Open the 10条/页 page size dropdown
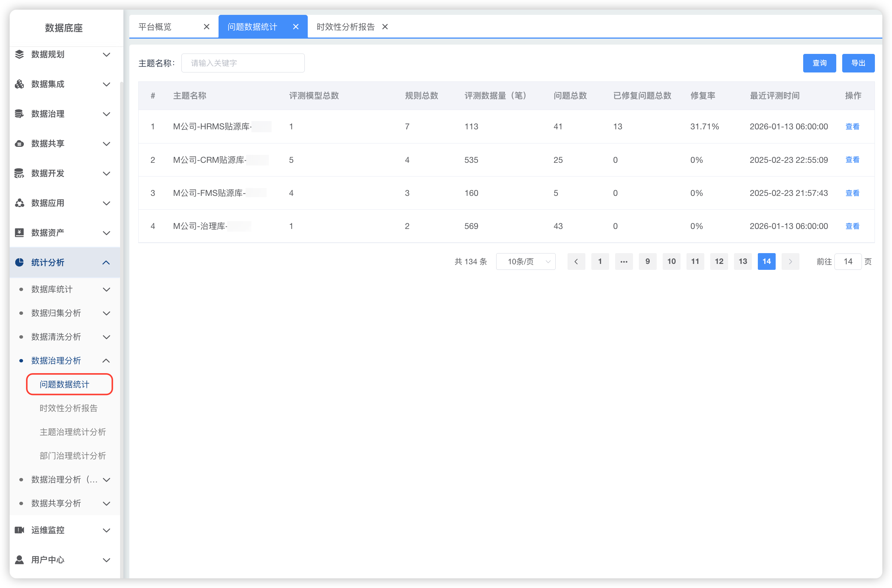Viewport: 892px width, 588px height. point(525,261)
